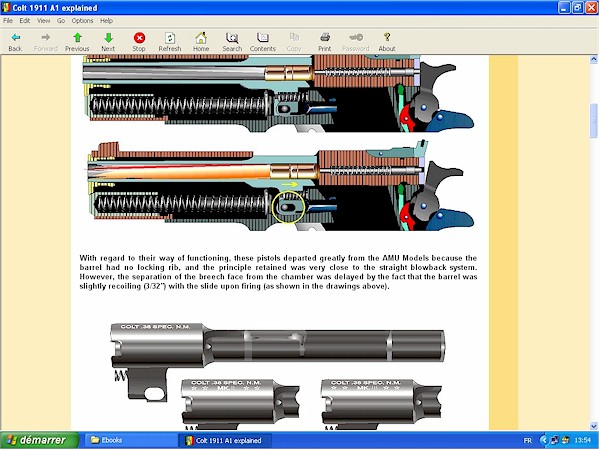The height and width of the screenshot is (450, 600).
Task: Restore down the application window
Action: click(x=578, y=8)
